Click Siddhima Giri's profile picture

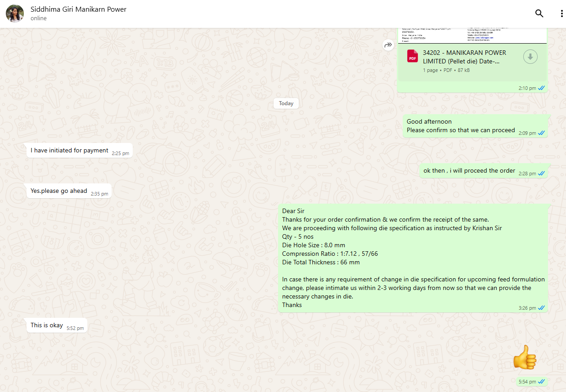click(15, 13)
